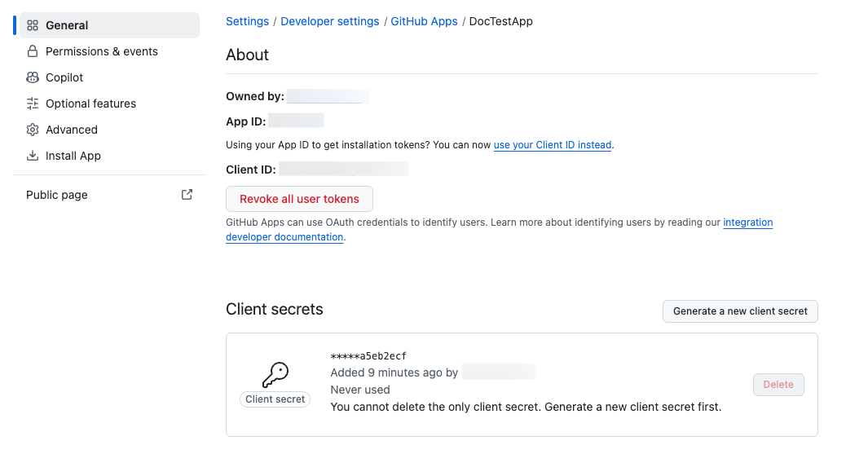Screen dimensions: 868x454
Task: Navigate to Settings breadcrumb
Action: pos(247,21)
